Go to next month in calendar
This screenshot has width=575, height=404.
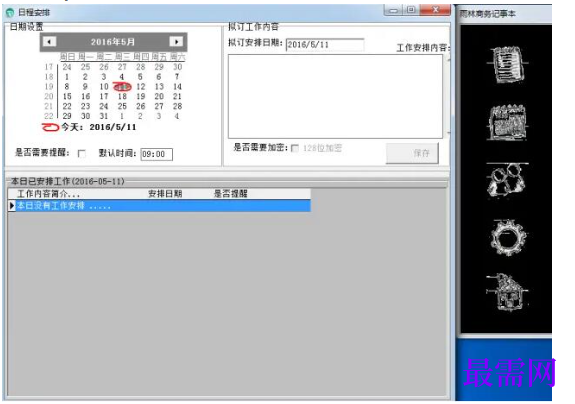(176, 41)
